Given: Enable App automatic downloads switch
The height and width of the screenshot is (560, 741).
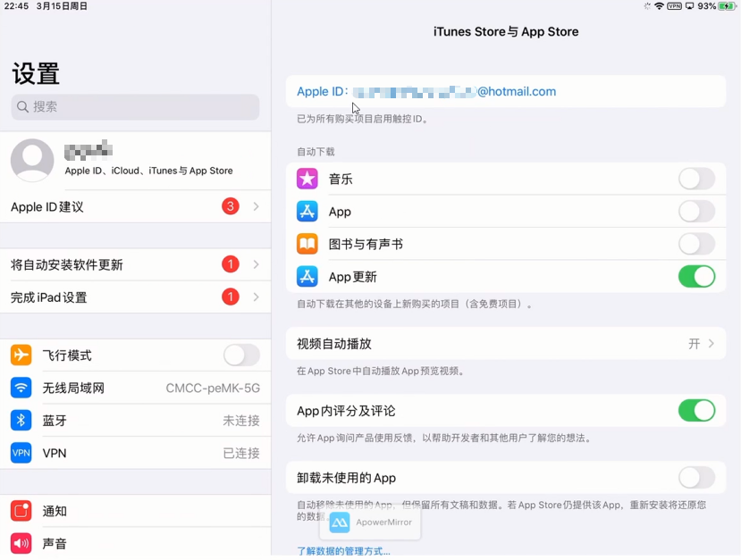Looking at the screenshot, I should click(696, 212).
